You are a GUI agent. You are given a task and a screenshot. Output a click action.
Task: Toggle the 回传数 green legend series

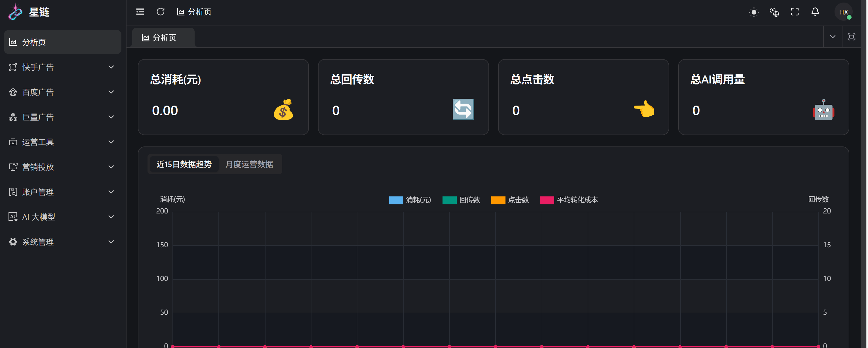(449, 200)
